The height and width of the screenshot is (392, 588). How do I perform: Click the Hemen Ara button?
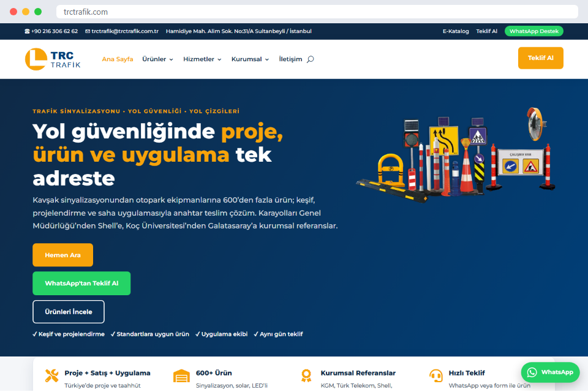pos(62,255)
